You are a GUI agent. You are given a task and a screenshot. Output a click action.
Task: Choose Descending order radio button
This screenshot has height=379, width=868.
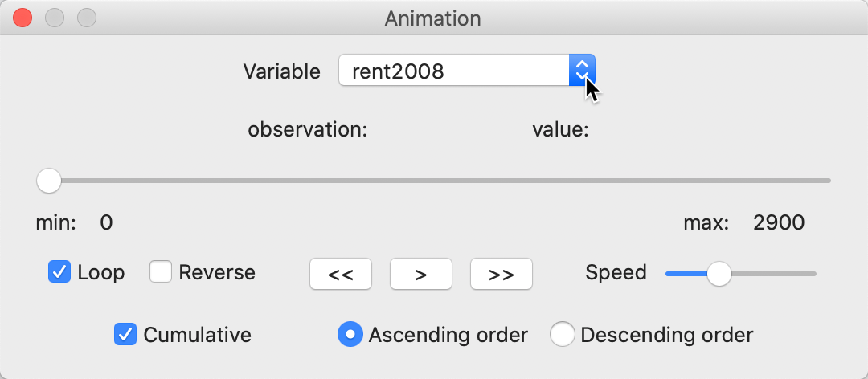[562, 334]
